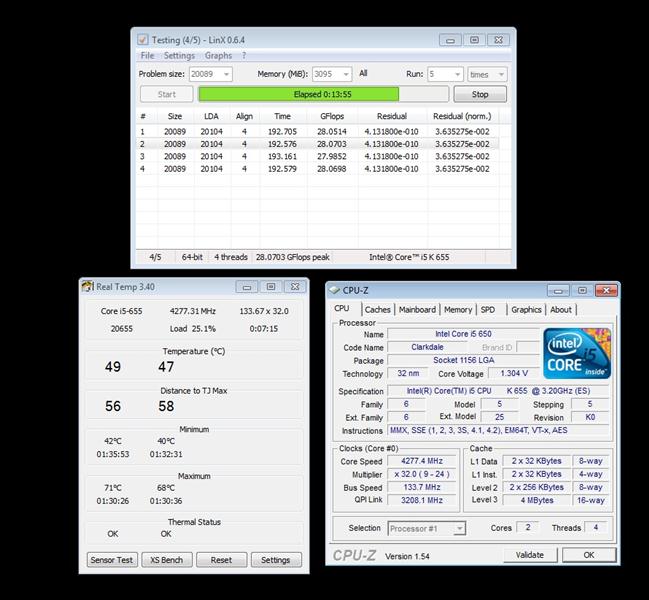649x600 pixels.
Task: Click the XS Bench button
Action: pos(167,560)
